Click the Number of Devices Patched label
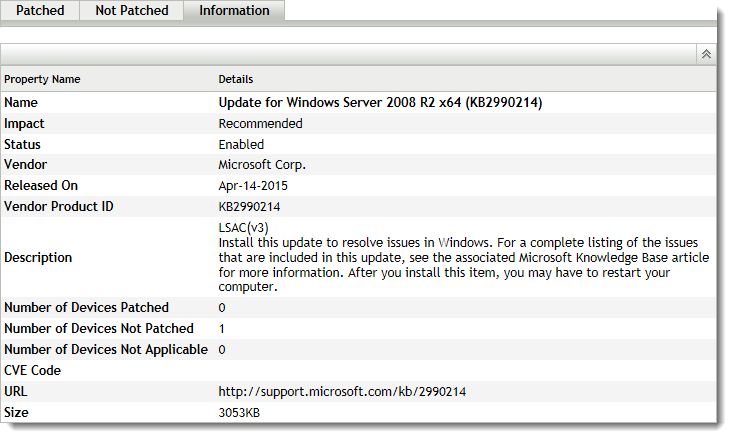732x438 pixels. pyautogui.click(x=86, y=308)
